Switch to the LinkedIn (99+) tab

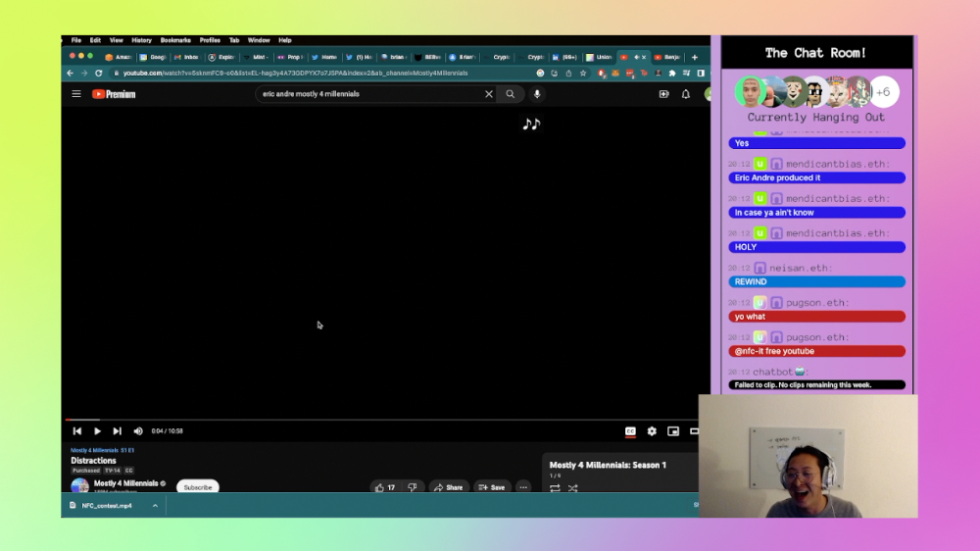[x=565, y=57]
